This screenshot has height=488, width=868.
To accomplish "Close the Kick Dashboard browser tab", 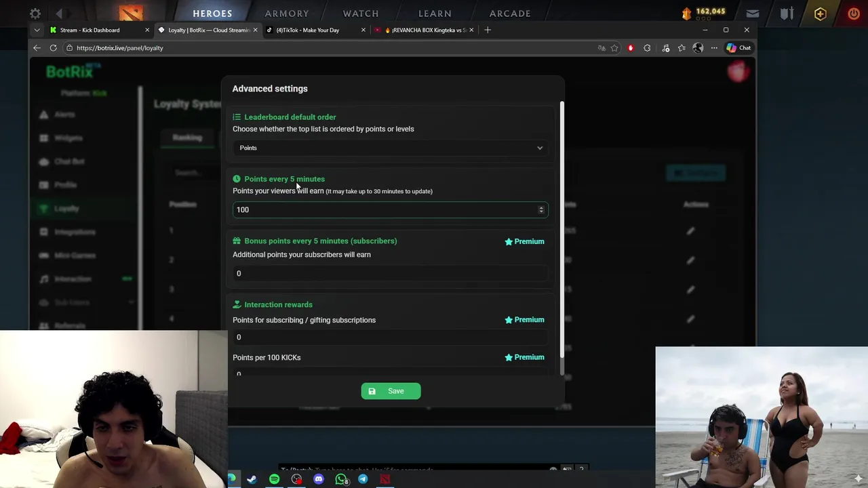I will (x=146, y=30).
